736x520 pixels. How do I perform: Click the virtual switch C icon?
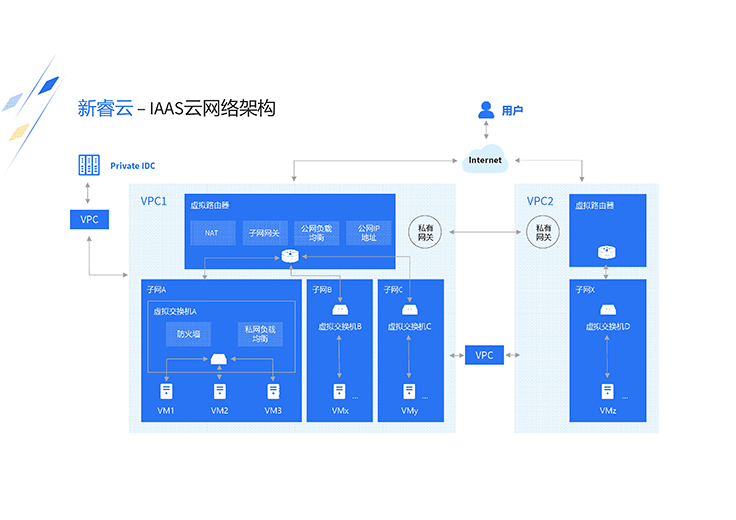coord(410,310)
